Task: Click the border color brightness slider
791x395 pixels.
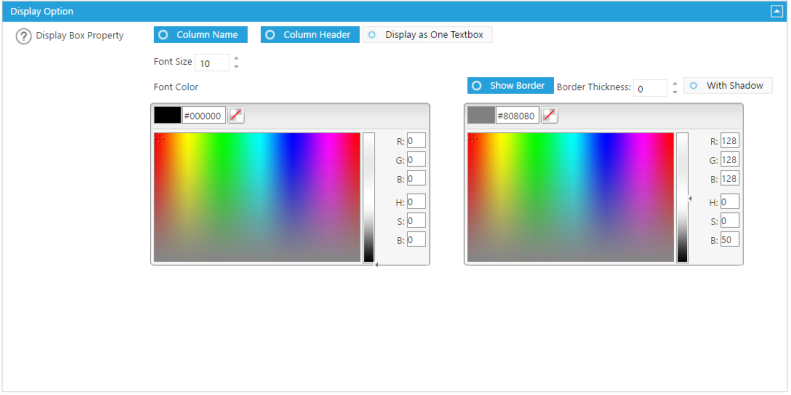Action: click(683, 197)
